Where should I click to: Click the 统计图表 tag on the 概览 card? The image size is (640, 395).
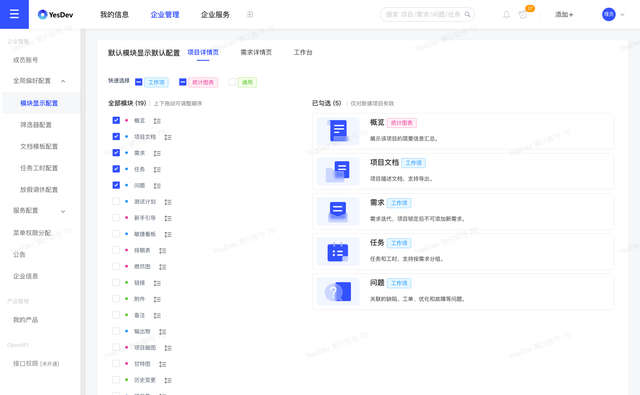(x=402, y=123)
